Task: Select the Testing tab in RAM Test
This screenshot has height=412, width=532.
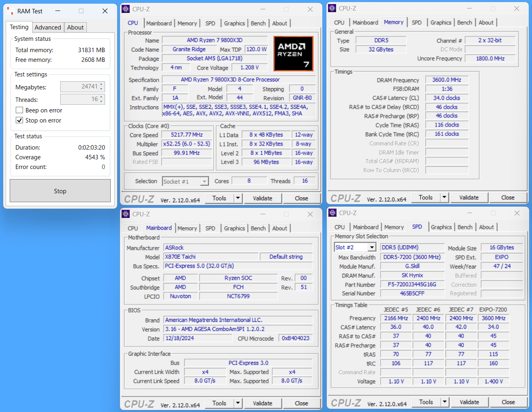Action: (x=19, y=27)
